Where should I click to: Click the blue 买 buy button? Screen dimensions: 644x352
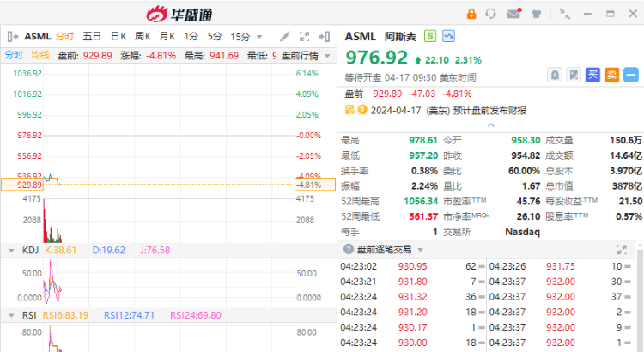tap(592, 76)
